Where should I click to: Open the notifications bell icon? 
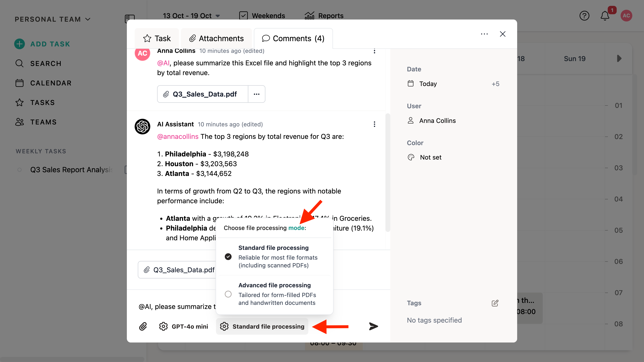pyautogui.click(x=605, y=16)
